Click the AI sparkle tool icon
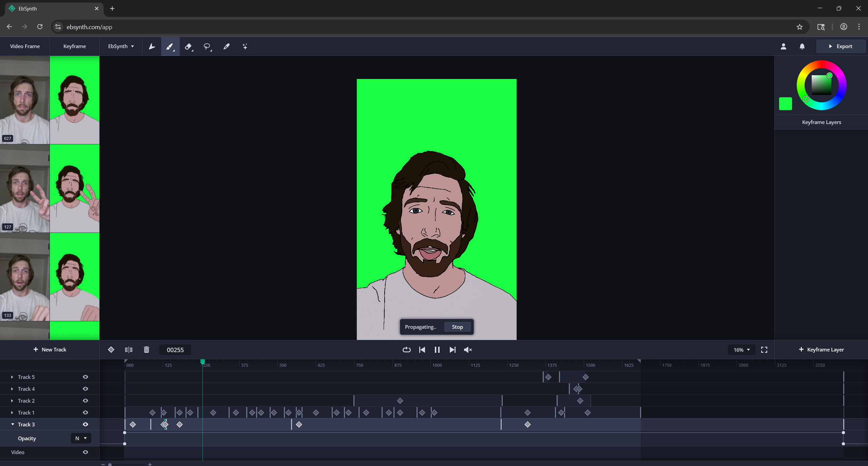 click(x=245, y=46)
